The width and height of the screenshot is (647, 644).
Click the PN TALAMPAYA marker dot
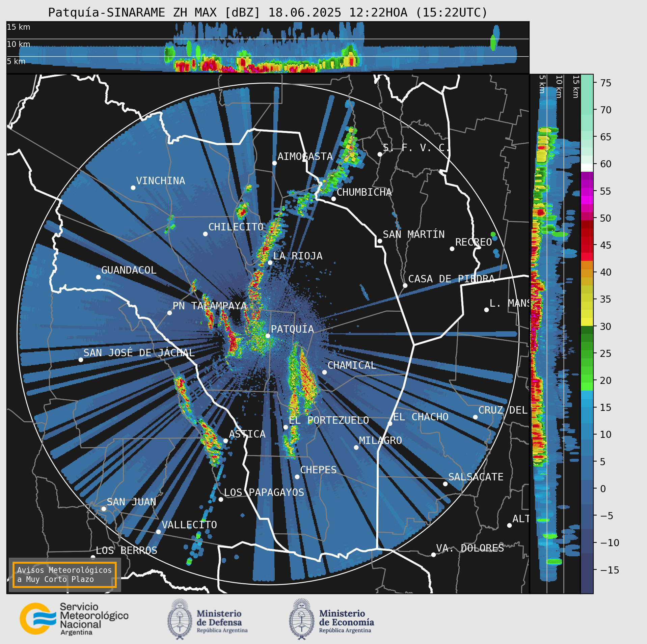click(169, 313)
